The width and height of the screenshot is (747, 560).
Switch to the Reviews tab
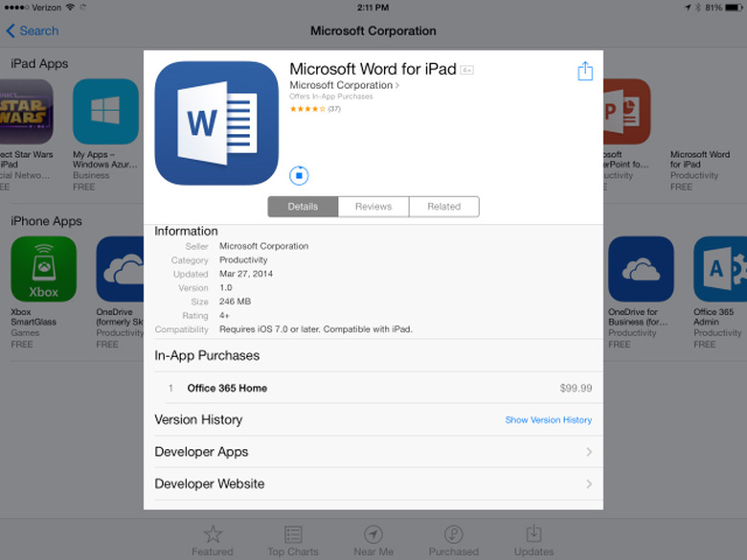point(373,207)
